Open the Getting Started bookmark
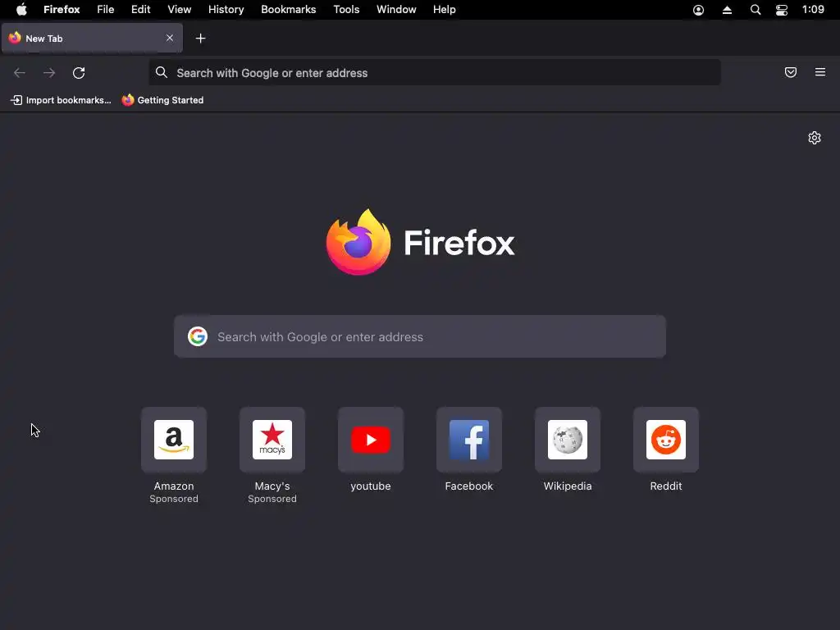The height and width of the screenshot is (630, 840). pyautogui.click(x=162, y=100)
